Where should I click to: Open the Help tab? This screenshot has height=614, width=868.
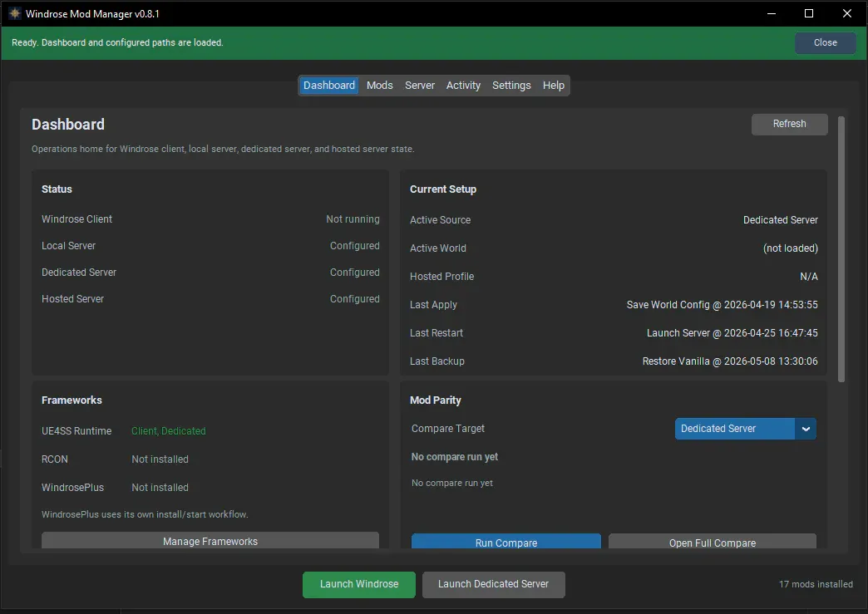coord(554,86)
